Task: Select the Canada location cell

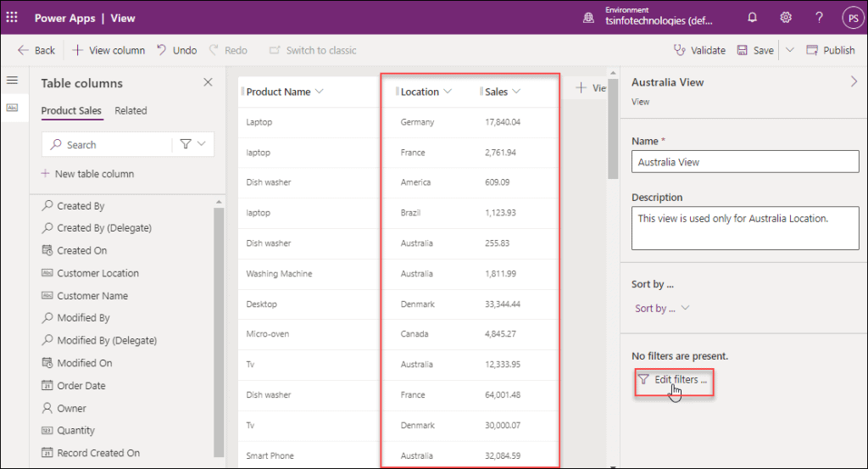Action: (x=415, y=334)
